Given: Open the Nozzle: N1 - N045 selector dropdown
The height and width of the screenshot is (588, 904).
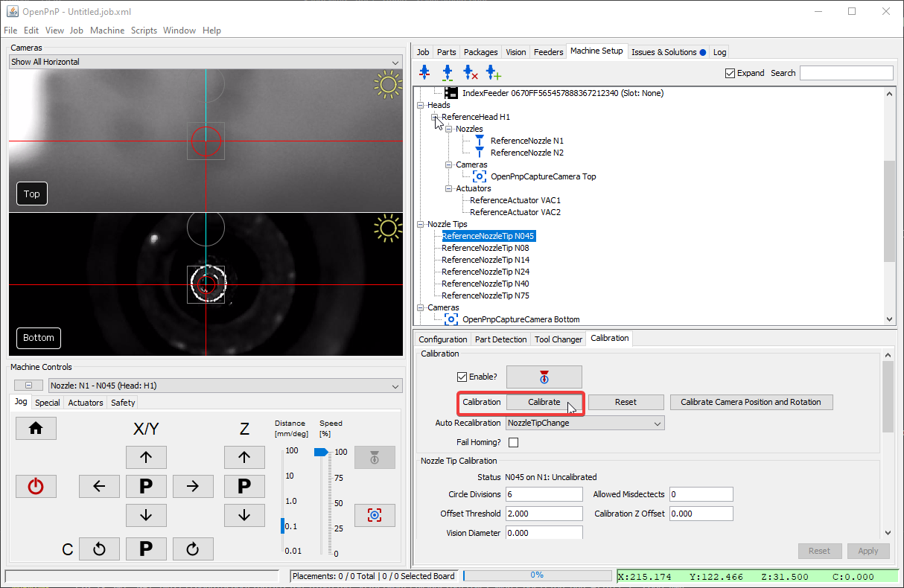Looking at the screenshot, I should coord(226,386).
